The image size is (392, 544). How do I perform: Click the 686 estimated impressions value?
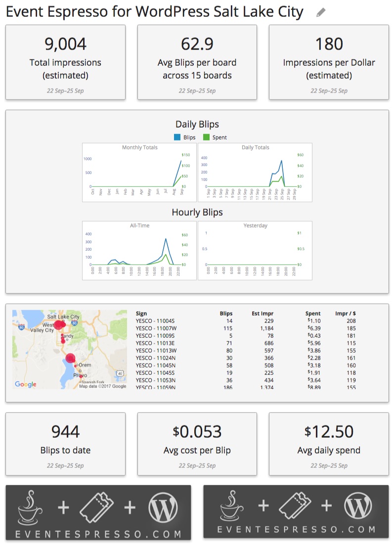click(269, 343)
